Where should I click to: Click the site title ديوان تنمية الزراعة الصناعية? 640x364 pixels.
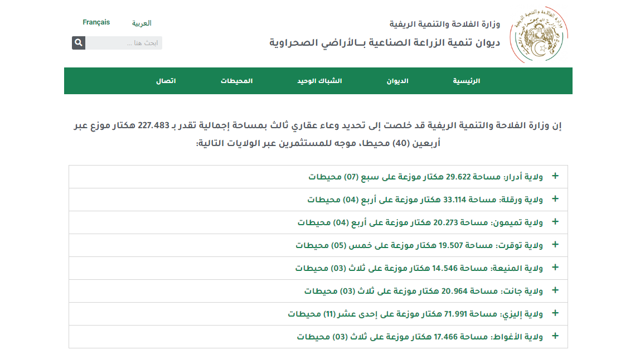point(385,43)
